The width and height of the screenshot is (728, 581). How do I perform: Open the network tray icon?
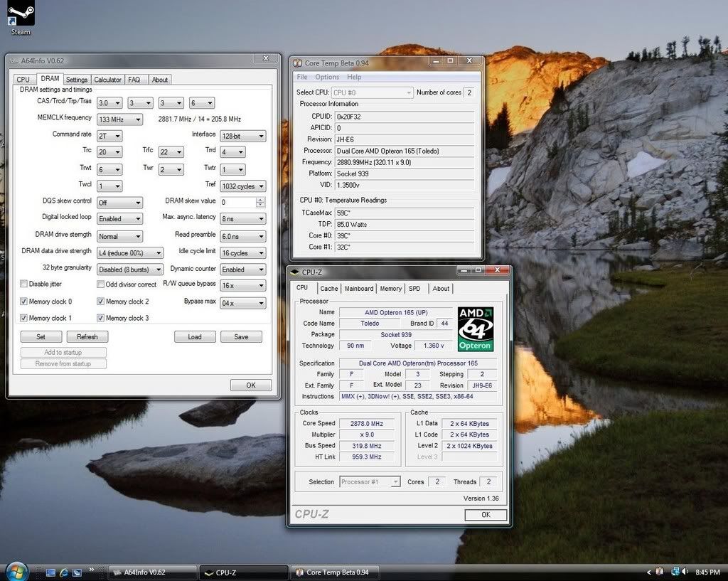pyautogui.click(x=675, y=572)
